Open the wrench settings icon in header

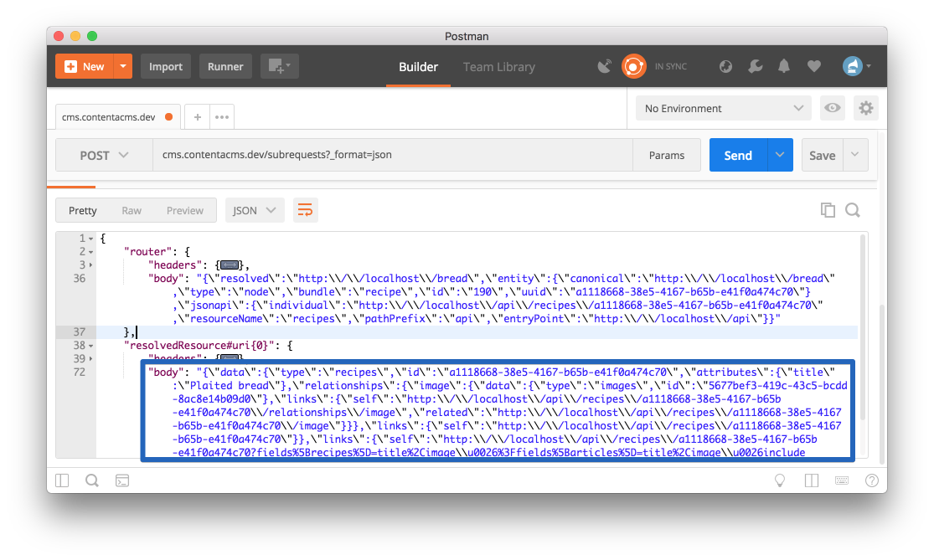(x=756, y=66)
